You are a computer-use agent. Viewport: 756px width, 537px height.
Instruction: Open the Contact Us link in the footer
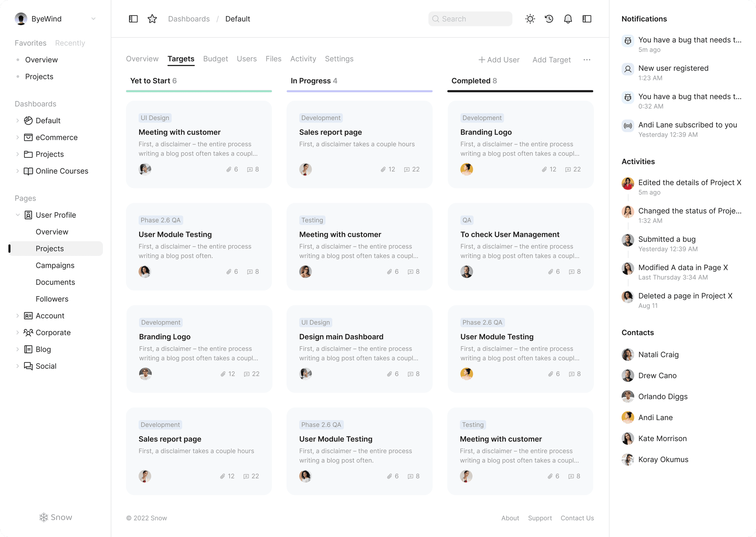click(x=577, y=518)
